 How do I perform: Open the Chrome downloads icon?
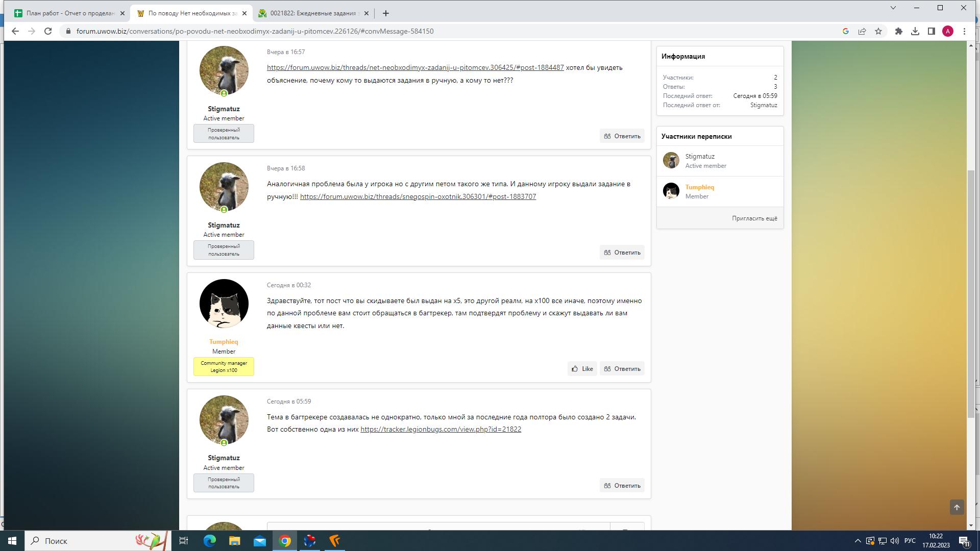click(x=915, y=31)
